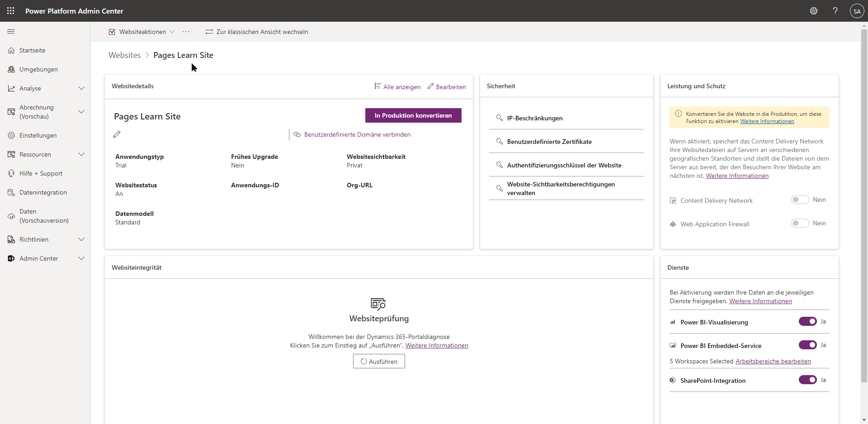Viewport: 868px width, 424px height.
Task: Expand the Richtlinien chevron
Action: click(81, 239)
